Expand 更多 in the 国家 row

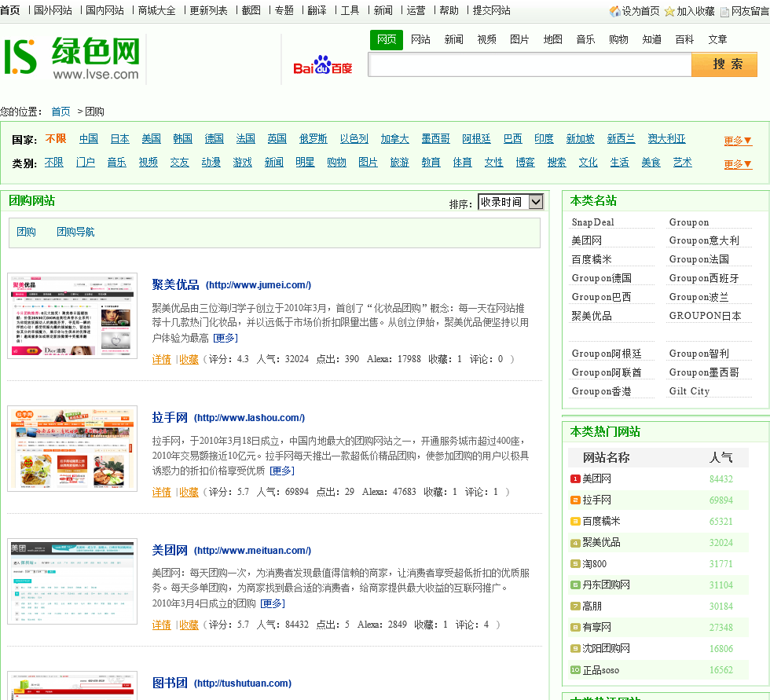click(738, 141)
